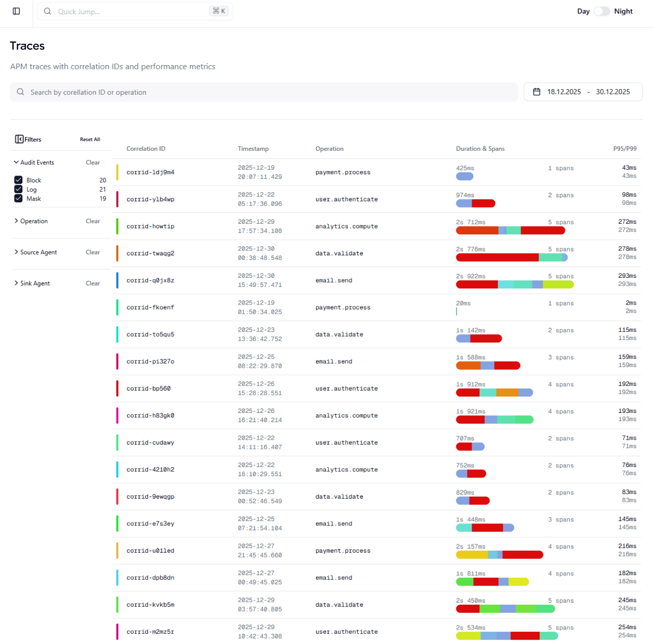Viewport: 653px width, 644px height.
Task: Sort by Timestamp column header
Action: [253, 149]
